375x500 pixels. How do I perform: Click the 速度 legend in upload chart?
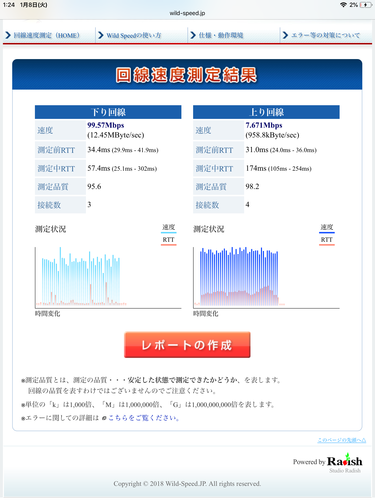click(327, 227)
